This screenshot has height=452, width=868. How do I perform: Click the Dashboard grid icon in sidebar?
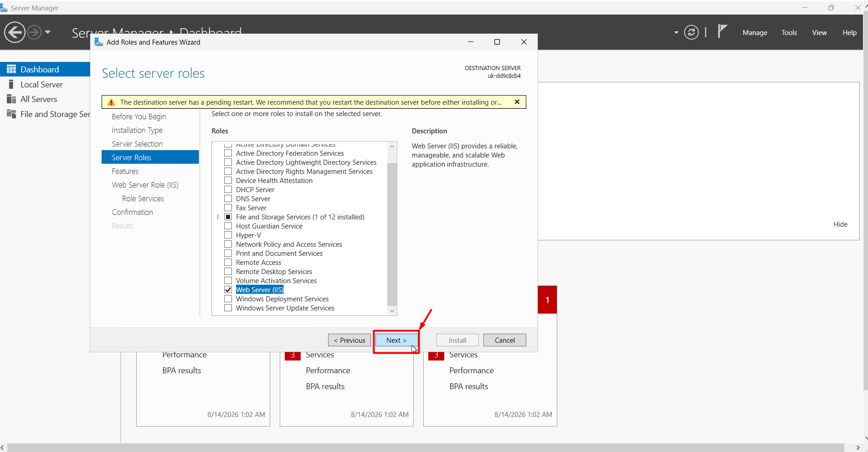(11, 69)
